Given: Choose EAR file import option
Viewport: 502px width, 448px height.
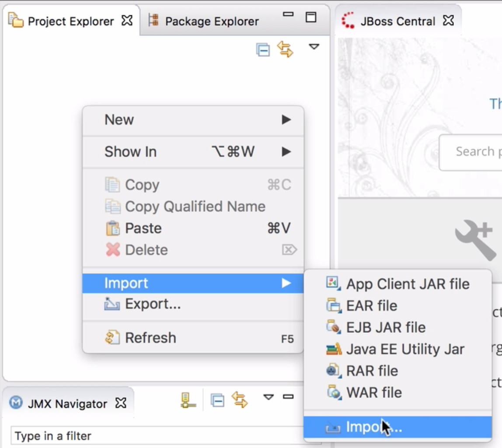Looking at the screenshot, I should coord(371,306).
